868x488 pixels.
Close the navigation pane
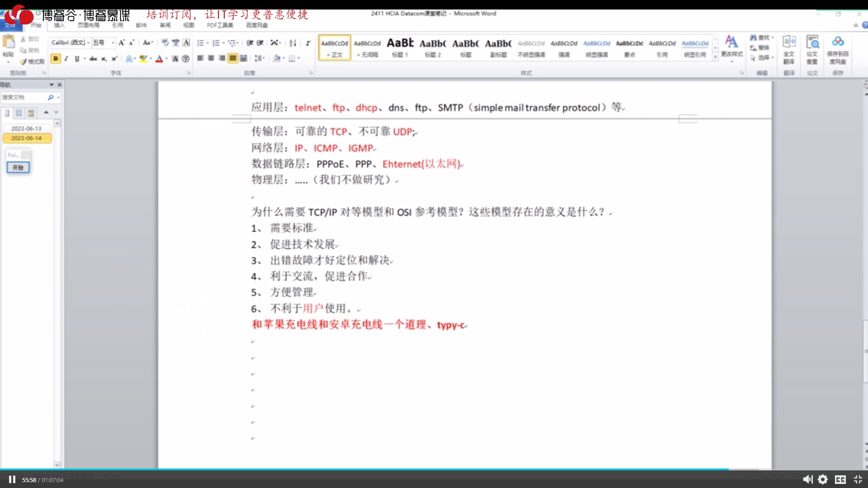(x=60, y=85)
